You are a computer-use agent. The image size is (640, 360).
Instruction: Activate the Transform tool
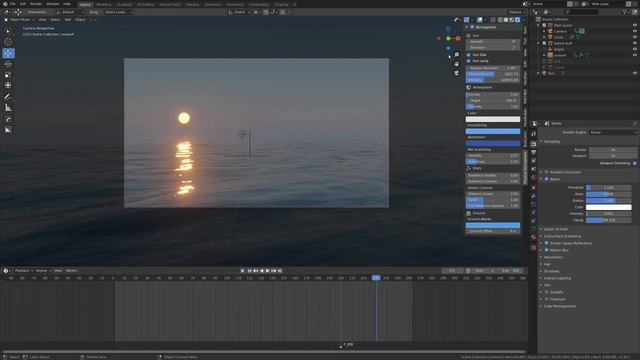(x=8, y=85)
